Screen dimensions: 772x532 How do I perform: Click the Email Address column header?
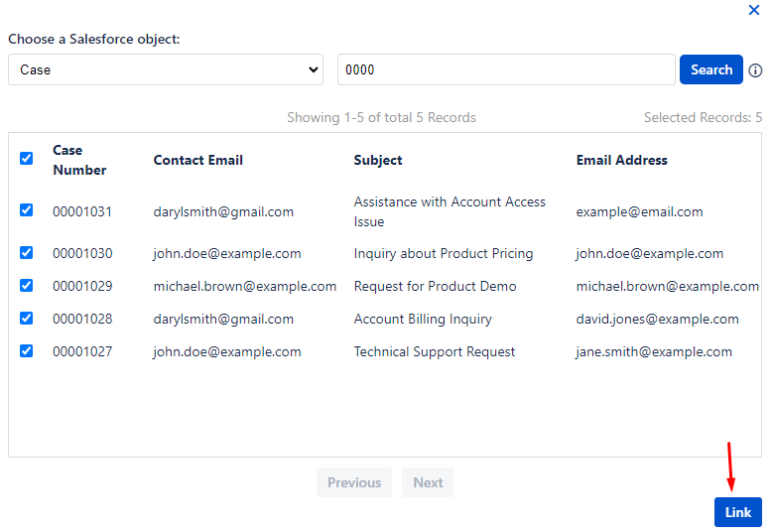(x=621, y=160)
